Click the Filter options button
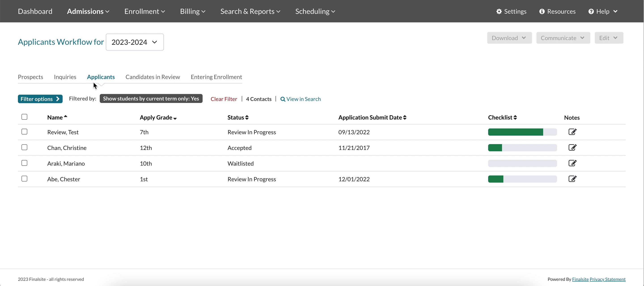 pyautogui.click(x=40, y=99)
